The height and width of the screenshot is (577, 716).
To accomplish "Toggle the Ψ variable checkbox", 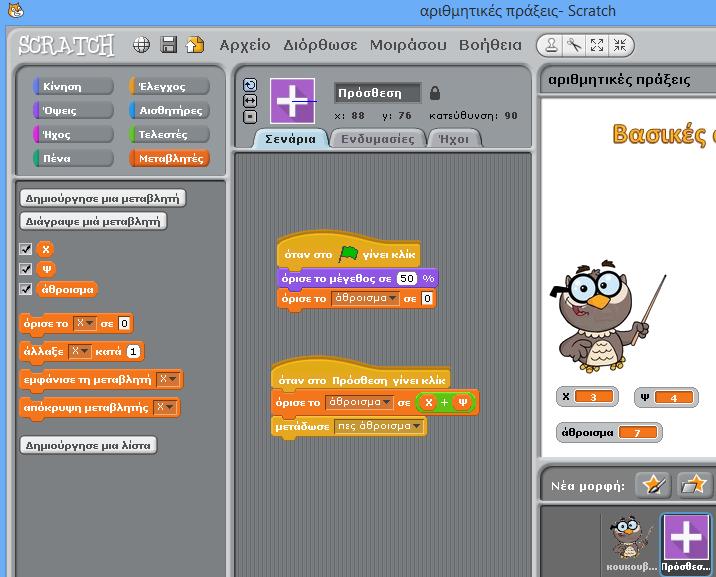I will 26,269.
